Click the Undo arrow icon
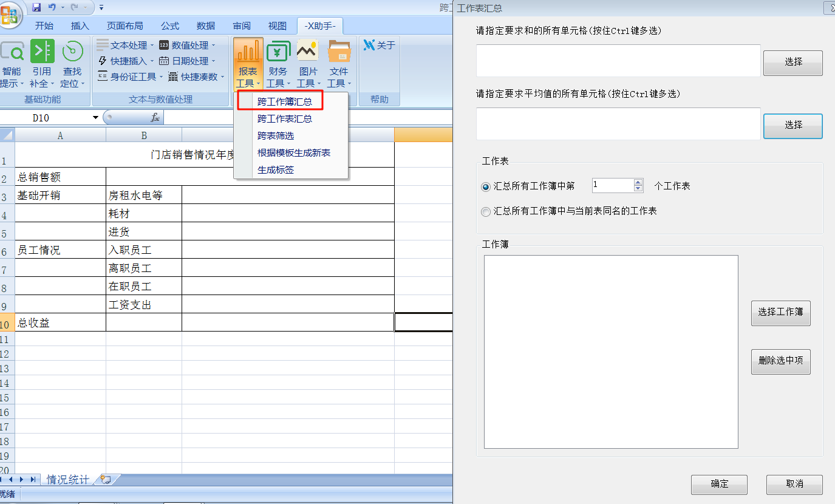The height and width of the screenshot is (504, 835). [x=52, y=7]
